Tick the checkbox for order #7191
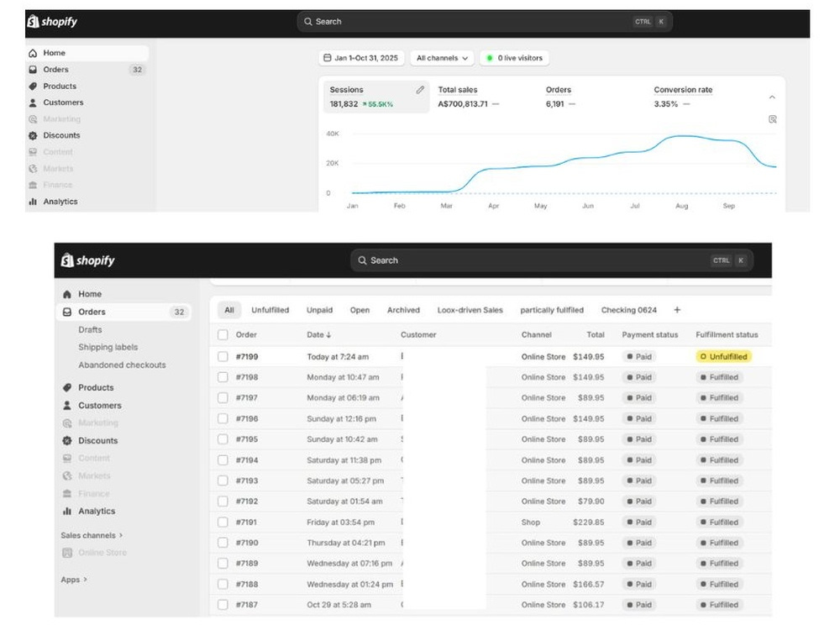This screenshot has width=840, height=630. (223, 522)
